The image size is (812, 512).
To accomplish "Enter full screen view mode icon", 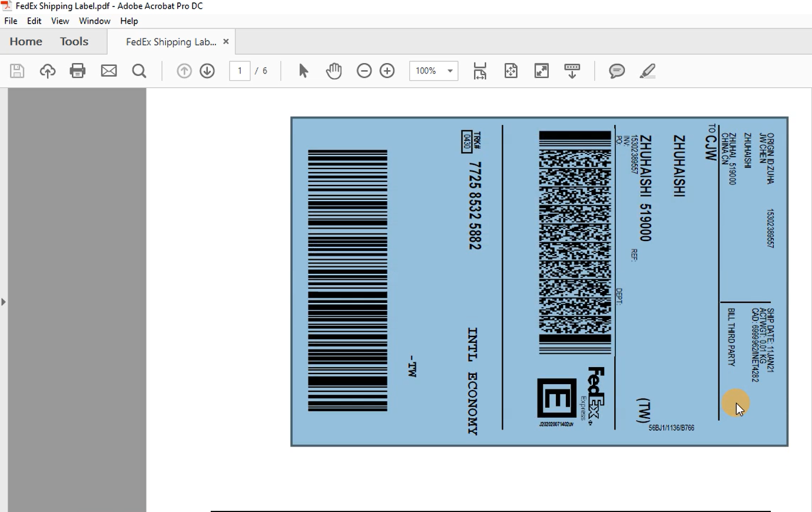I will click(x=542, y=71).
